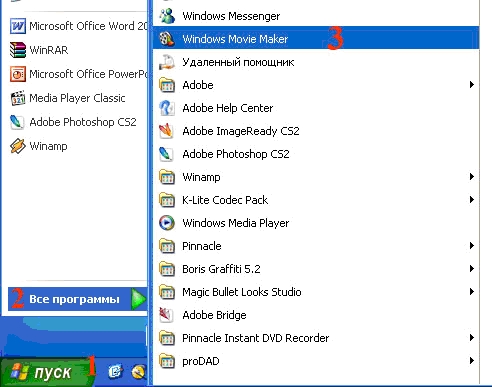This screenshot has width=492, height=387.
Task: Click the proDAD label
Action: click(201, 361)
